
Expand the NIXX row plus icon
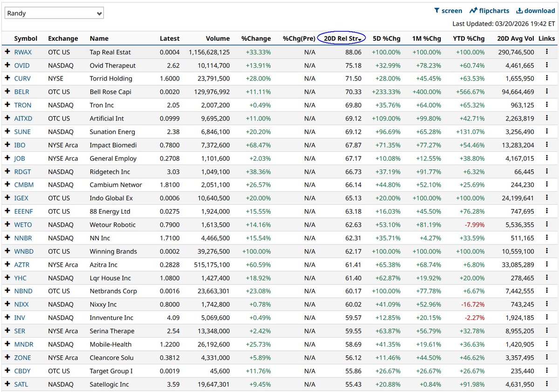7,304
